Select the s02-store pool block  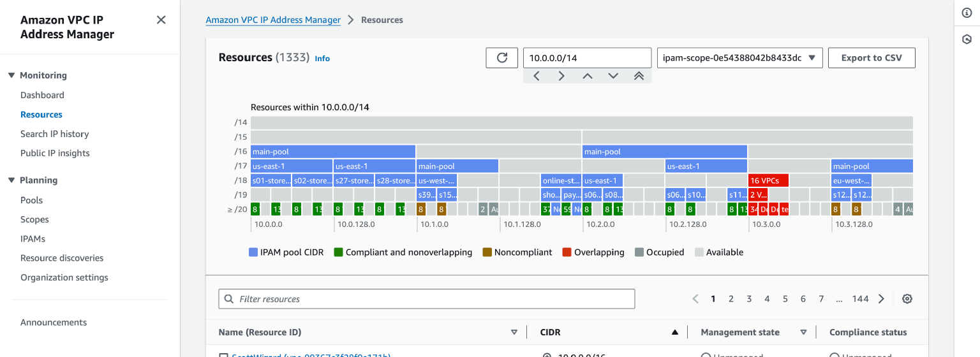tap(313, 180)
